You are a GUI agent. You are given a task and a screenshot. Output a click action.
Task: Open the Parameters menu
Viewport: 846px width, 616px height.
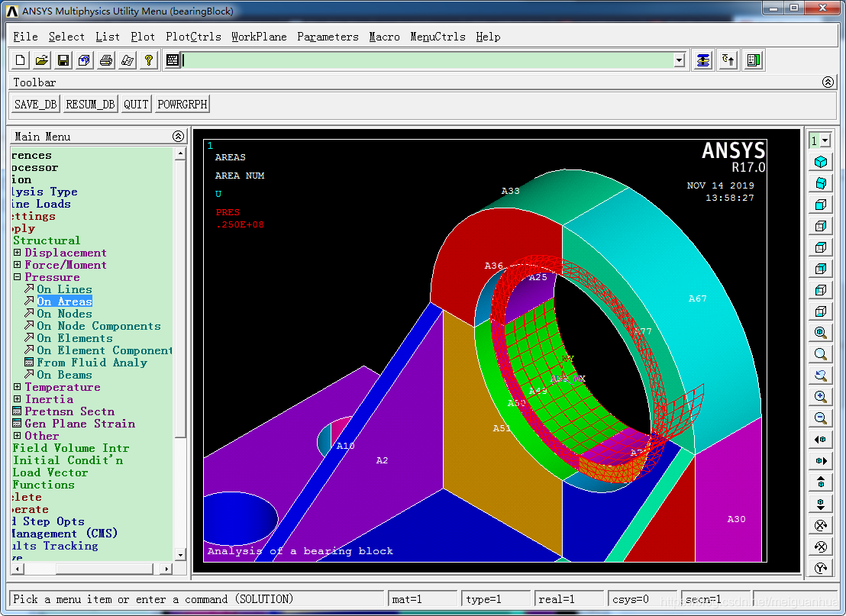pos(328,37)
